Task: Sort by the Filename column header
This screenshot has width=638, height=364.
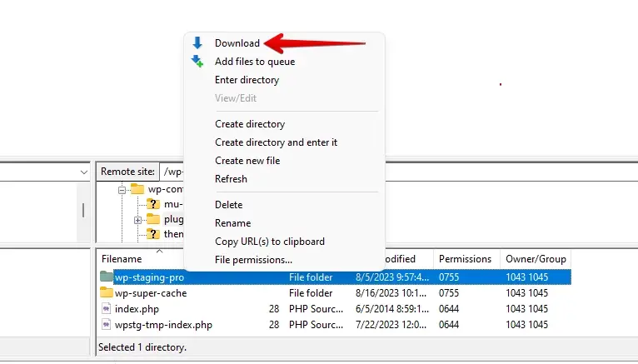Action: tap(122, 259)
